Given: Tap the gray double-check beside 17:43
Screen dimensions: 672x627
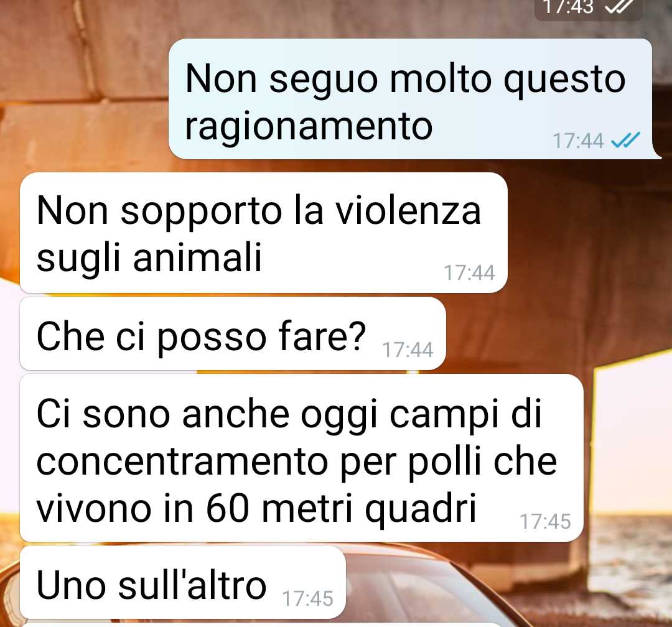Looking at the screenshot, I should (619, 7).
